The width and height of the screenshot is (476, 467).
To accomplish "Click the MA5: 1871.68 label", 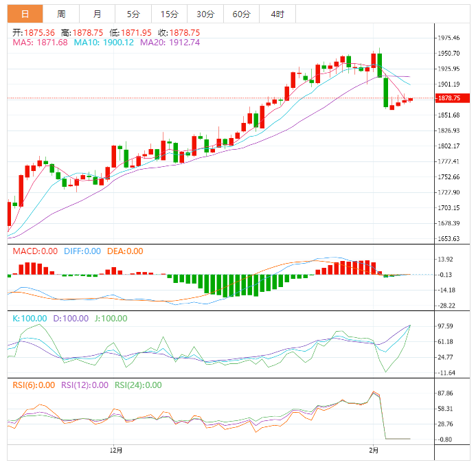I will coord(40,42).
